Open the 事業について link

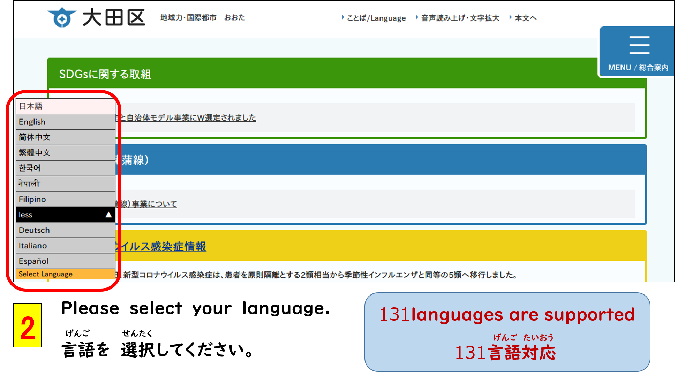(x=146, y=204)
